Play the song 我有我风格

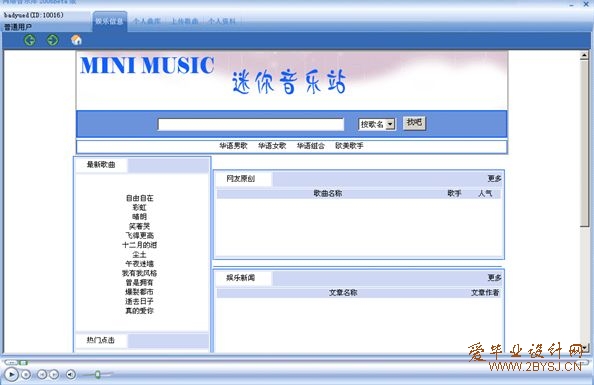click(x=139, y=273)
